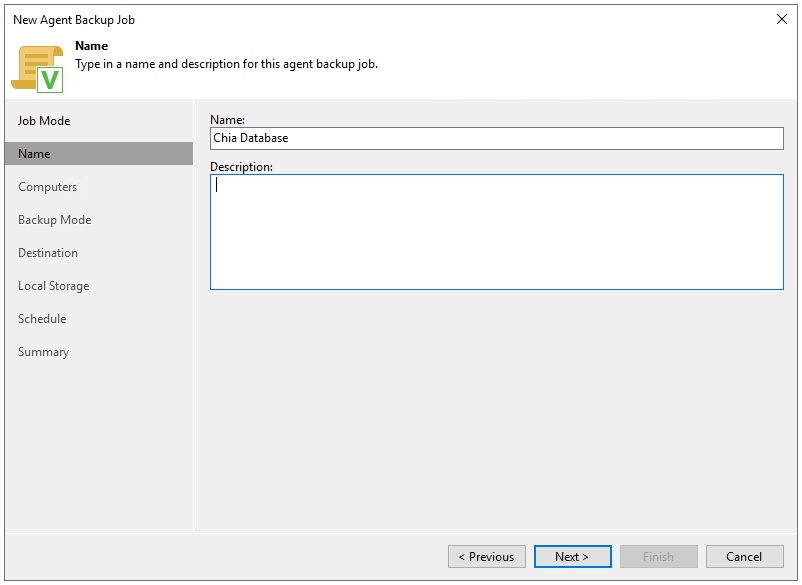Cancel the backup job wizard

[x=744, y=556]
